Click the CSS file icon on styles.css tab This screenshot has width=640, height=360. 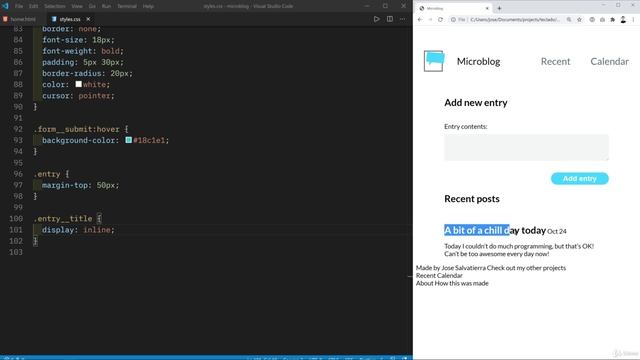point(54,19)
